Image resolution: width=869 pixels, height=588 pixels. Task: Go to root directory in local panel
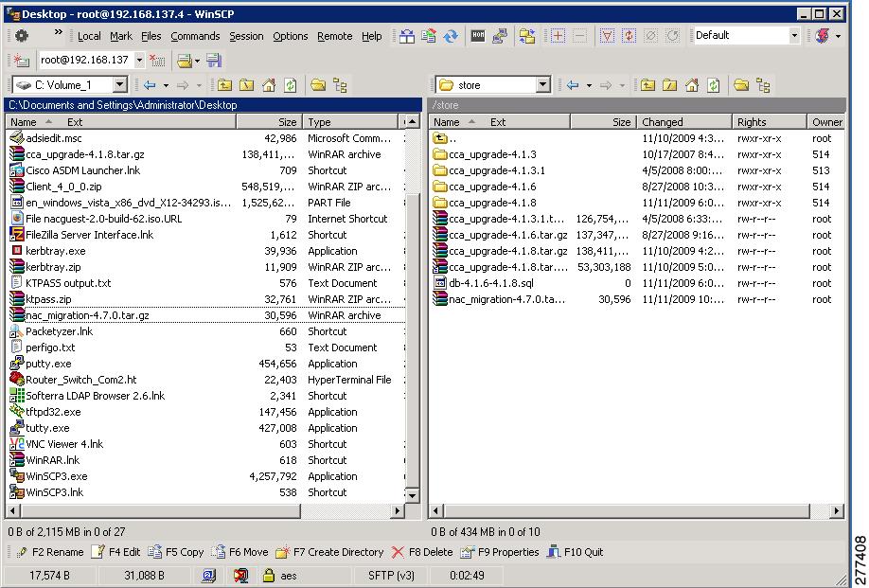pyautogui.click(x=247, y=85)
